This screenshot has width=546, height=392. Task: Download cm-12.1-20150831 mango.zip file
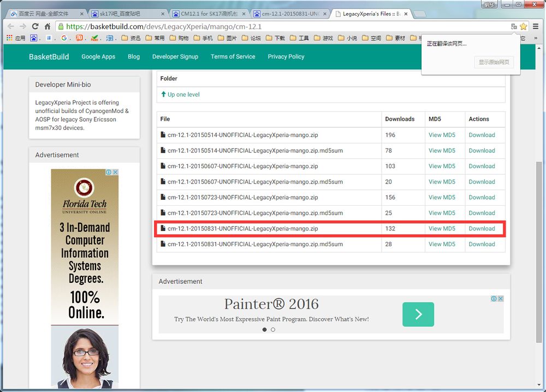pyautogui.click(x=482, y=228)
